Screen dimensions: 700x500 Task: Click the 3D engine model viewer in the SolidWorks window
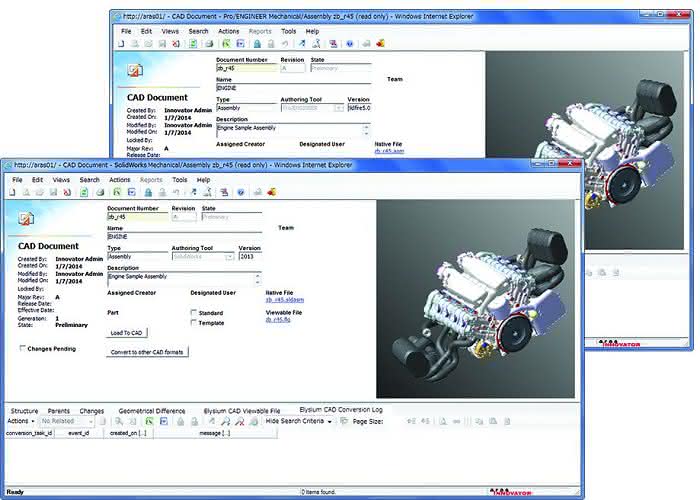[x=475, y=299]
